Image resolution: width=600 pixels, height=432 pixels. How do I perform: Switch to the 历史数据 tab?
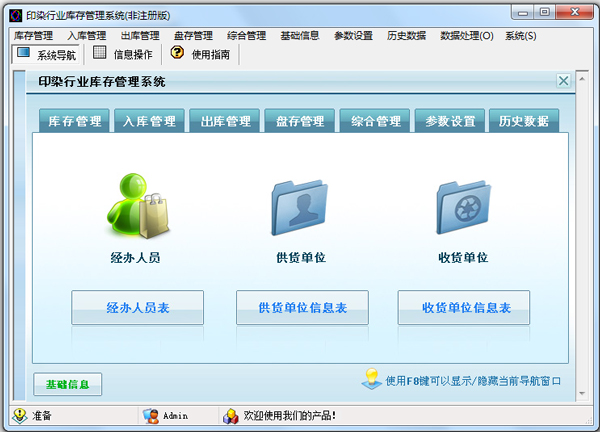[x=523, y=122]
